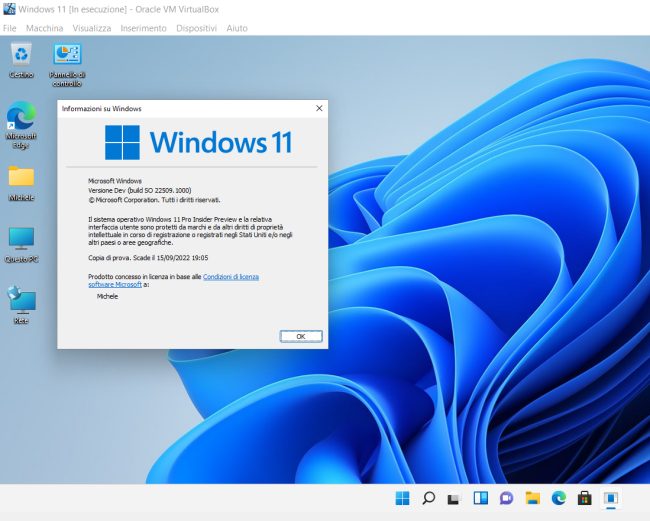Open the Widgets panel from the taskbar
Image resolution: width=650 pixels, height=521 pixels.
(480, 498)
